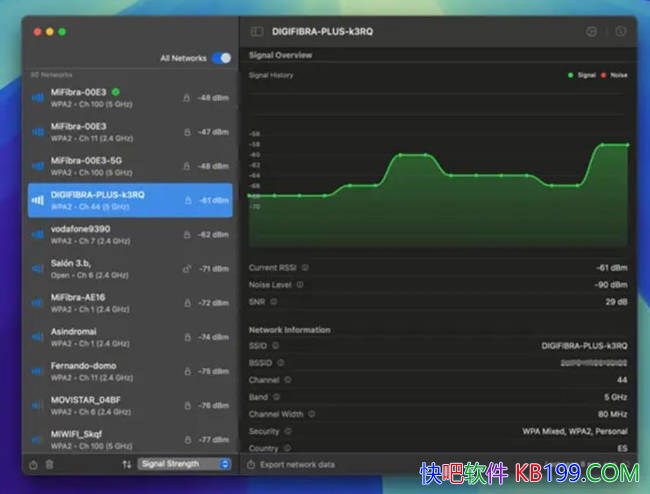This screenshot has height=494, width=650.
Task: Click the signal history graph area
Action: (x=438, y=170)
